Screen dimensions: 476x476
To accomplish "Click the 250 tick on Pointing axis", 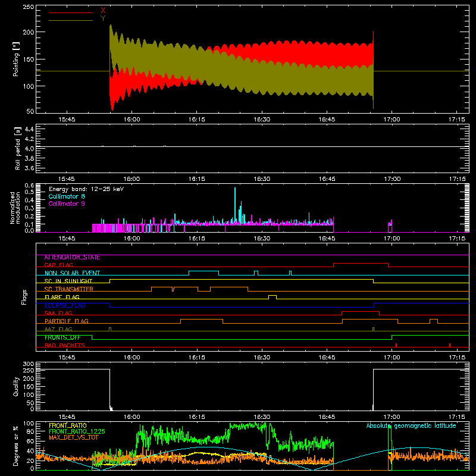I will pyautogui.click(x=28, y=7).
